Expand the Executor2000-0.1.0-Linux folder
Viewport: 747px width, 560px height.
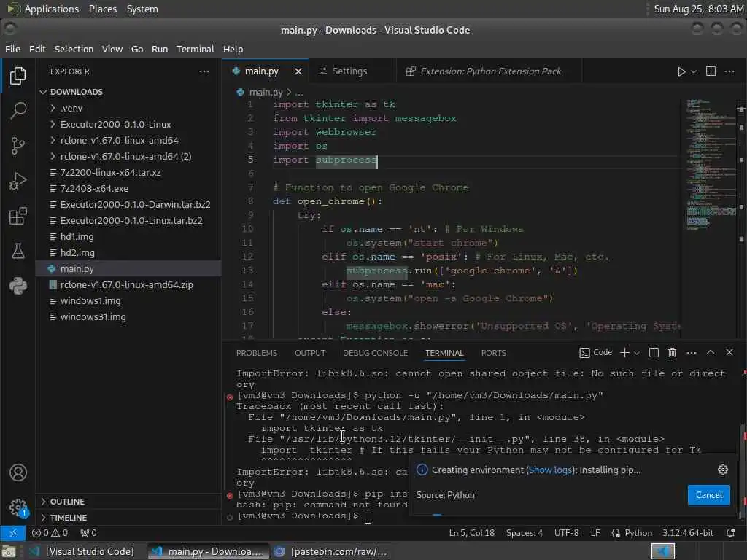(x=53, y=124)
